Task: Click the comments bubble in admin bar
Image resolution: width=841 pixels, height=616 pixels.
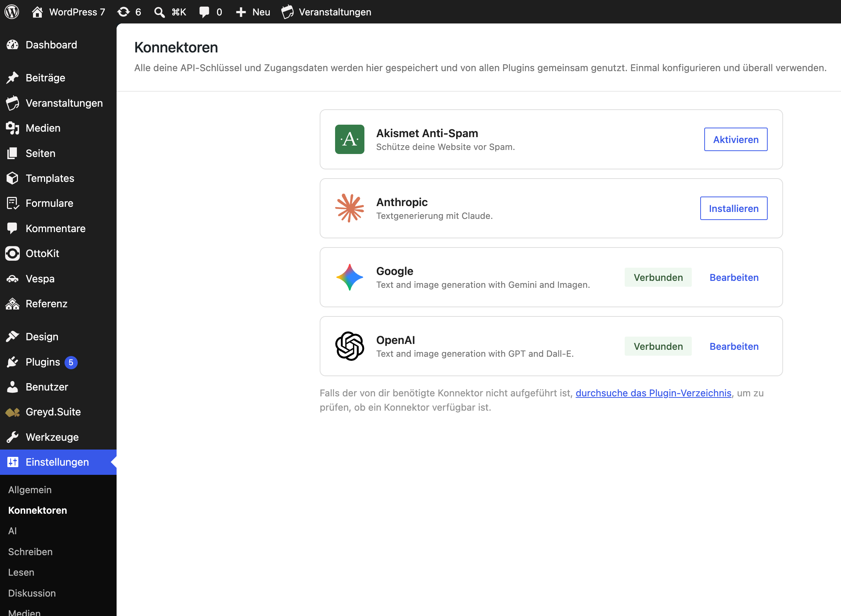Action: coord(204,12)
